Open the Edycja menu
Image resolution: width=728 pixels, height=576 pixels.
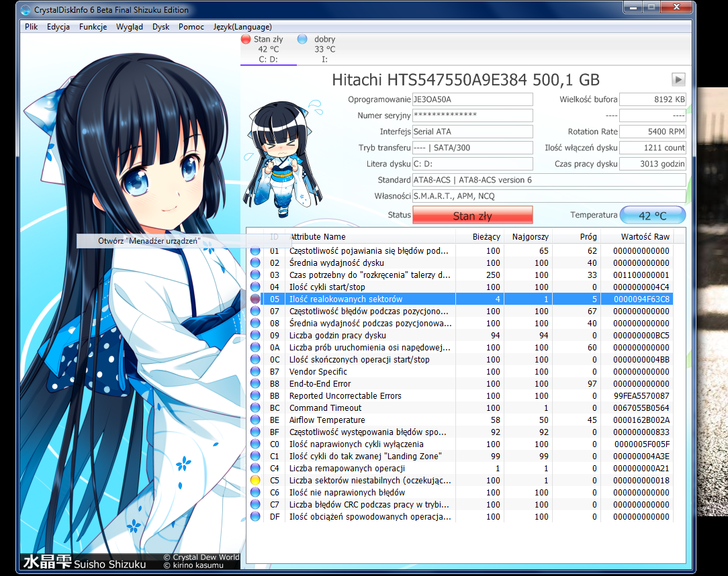58,27
